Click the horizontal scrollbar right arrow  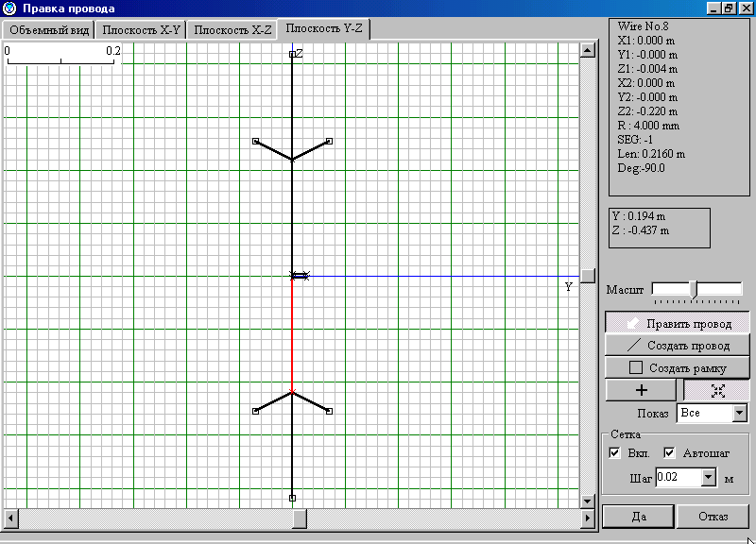[587, 518]
